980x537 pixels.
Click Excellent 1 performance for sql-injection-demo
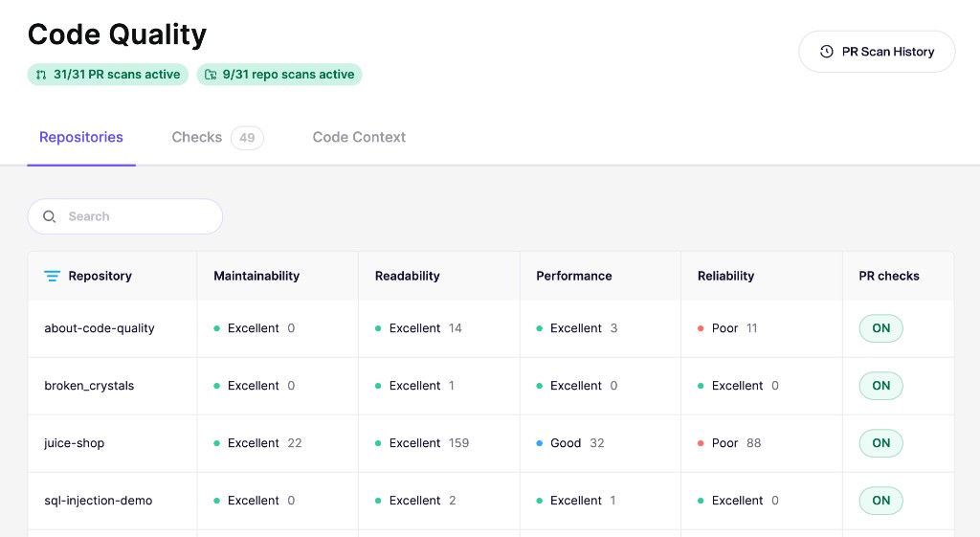[x=576, y=501]
